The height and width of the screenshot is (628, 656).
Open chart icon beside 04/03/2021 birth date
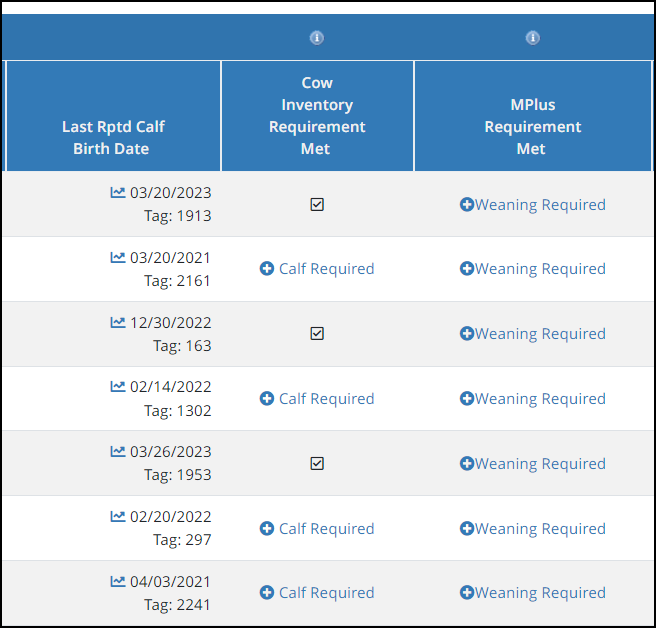[x=118, y=581]
